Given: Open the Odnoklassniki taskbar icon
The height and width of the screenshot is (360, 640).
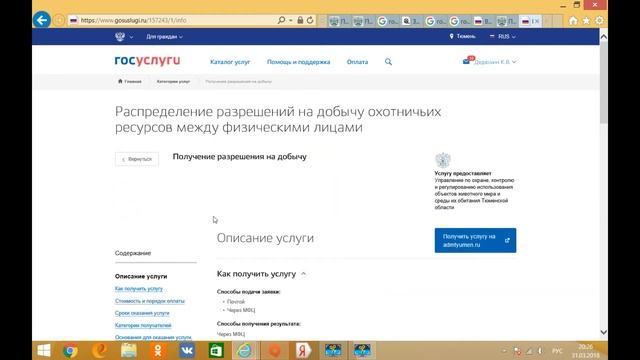Looking at the screenshot, I should point(158,351).
